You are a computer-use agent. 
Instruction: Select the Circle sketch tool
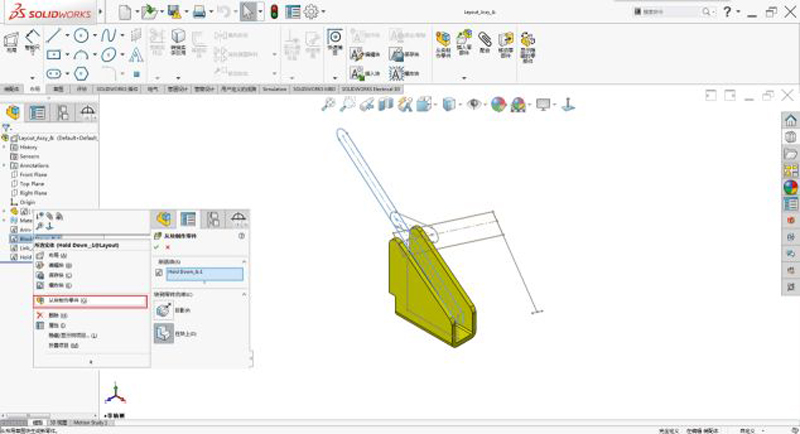[81, 35]
